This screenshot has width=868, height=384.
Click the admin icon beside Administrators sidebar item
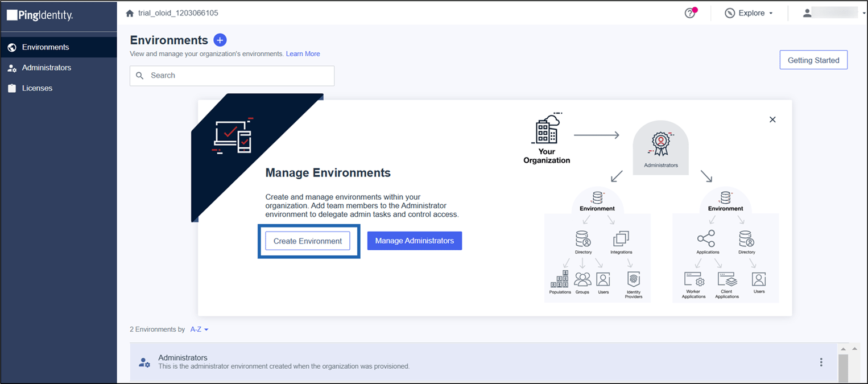pyautogui.click(x=11, y=68)
